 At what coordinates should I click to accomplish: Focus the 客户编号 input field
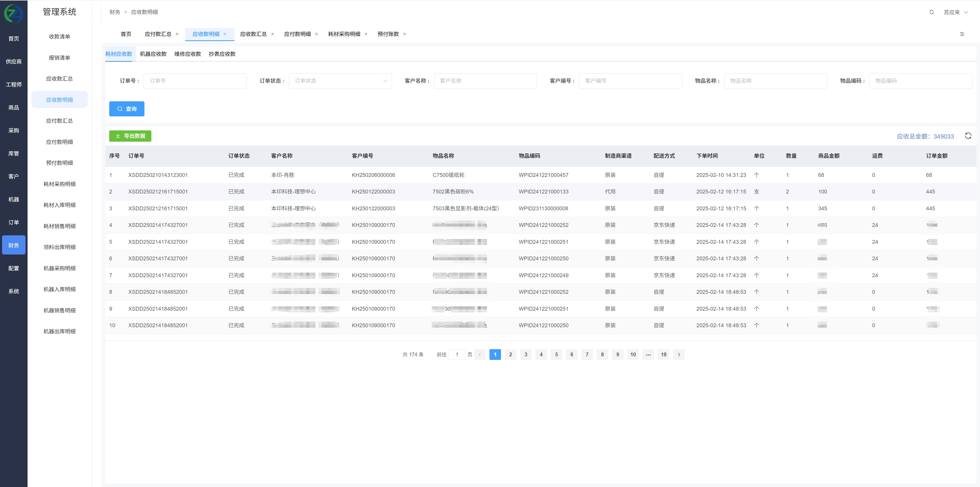630,81
